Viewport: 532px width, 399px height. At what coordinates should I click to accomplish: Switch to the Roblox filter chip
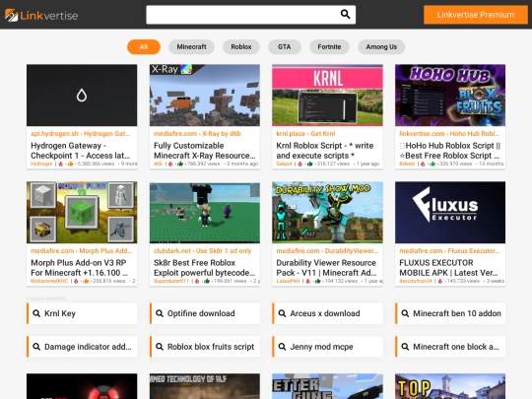coord(241,47)
